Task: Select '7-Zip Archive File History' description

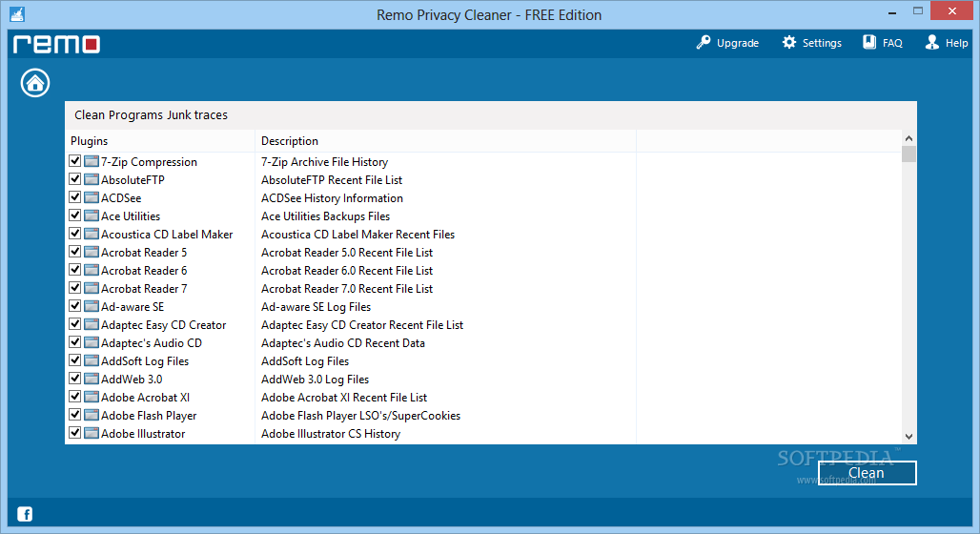Action: [x=324, y=162]
